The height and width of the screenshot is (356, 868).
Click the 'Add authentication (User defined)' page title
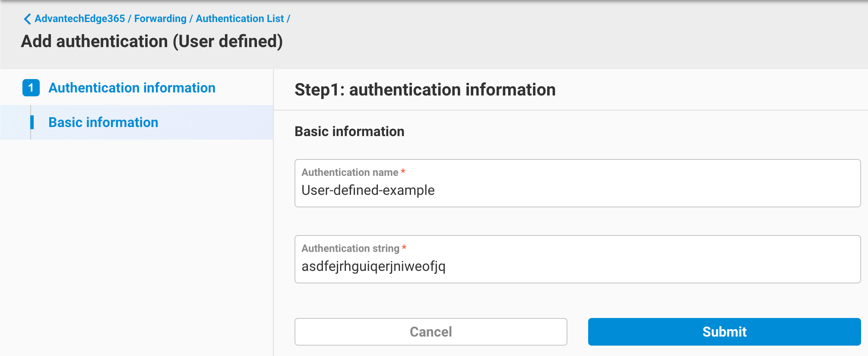click(x=152, y=41)
